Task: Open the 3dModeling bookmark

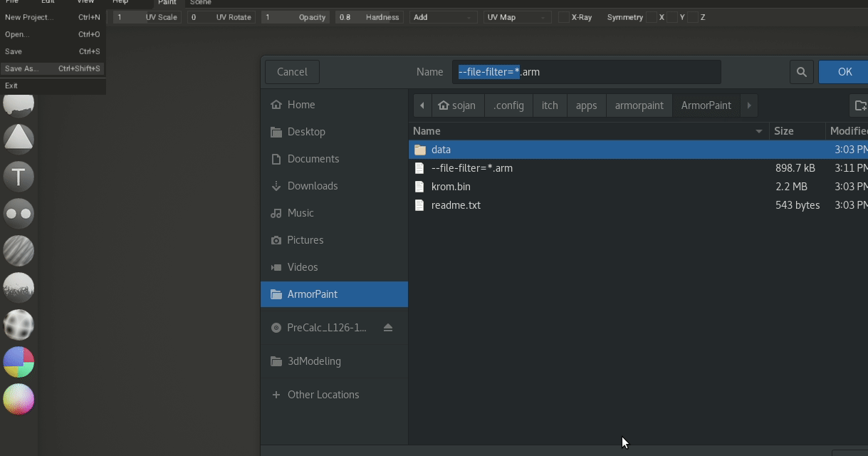Action: tap(334, 361)
